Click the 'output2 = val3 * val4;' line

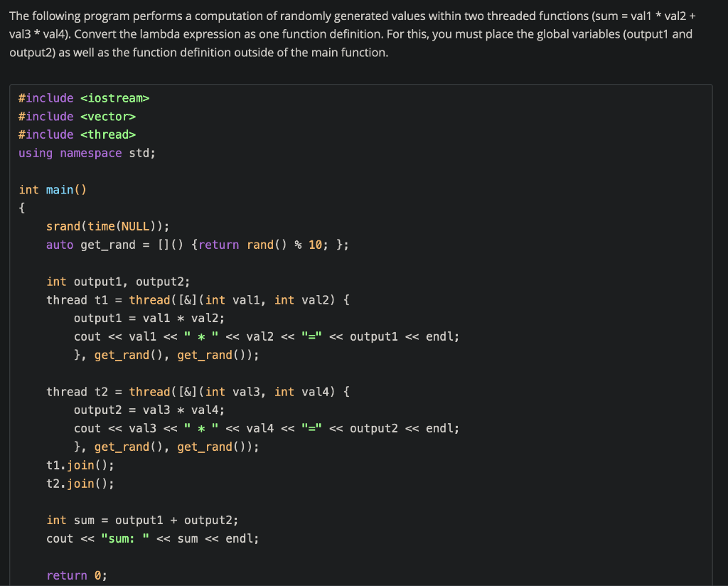[x=149, y=410]
